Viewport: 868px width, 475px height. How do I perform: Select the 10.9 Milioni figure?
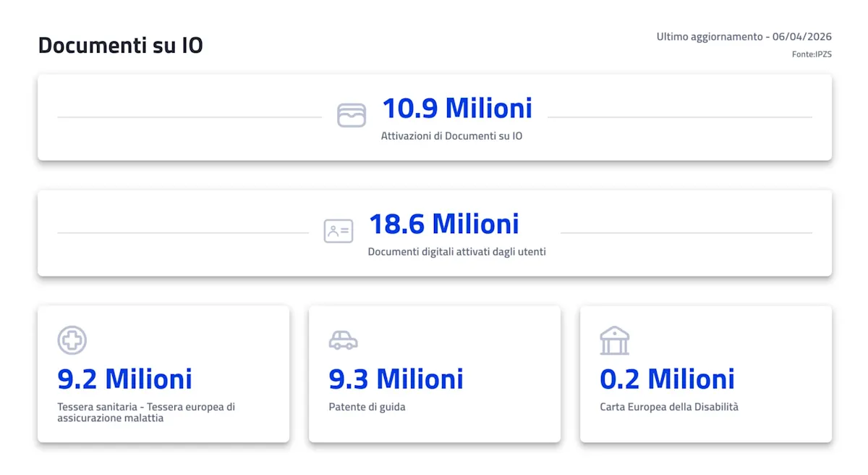[x=456, y=109]
